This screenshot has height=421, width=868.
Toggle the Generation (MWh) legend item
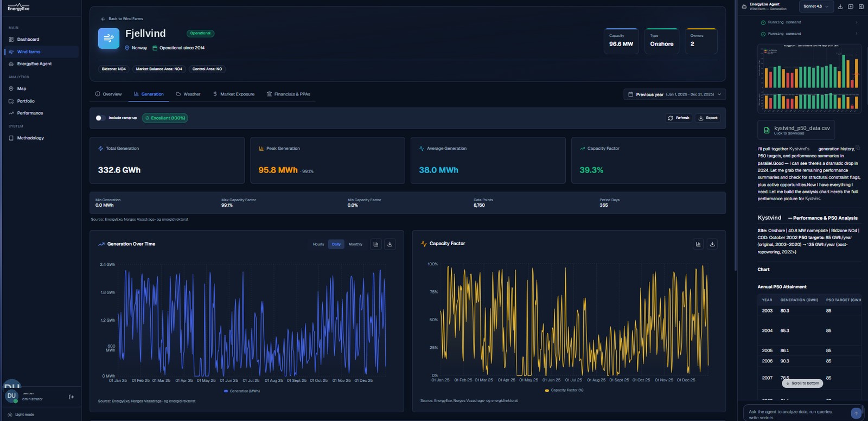(x=242, y=391)
